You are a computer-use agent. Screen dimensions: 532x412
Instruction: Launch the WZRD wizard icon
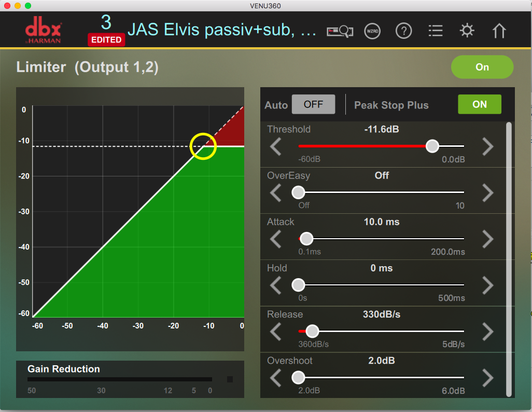pyautogui.click(x=372, y=31)
